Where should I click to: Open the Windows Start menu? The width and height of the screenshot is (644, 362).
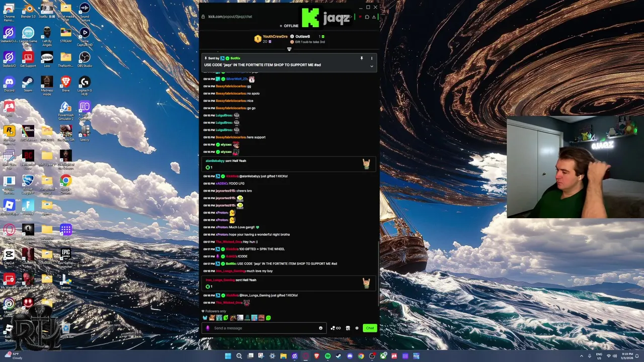coord(228,356)
